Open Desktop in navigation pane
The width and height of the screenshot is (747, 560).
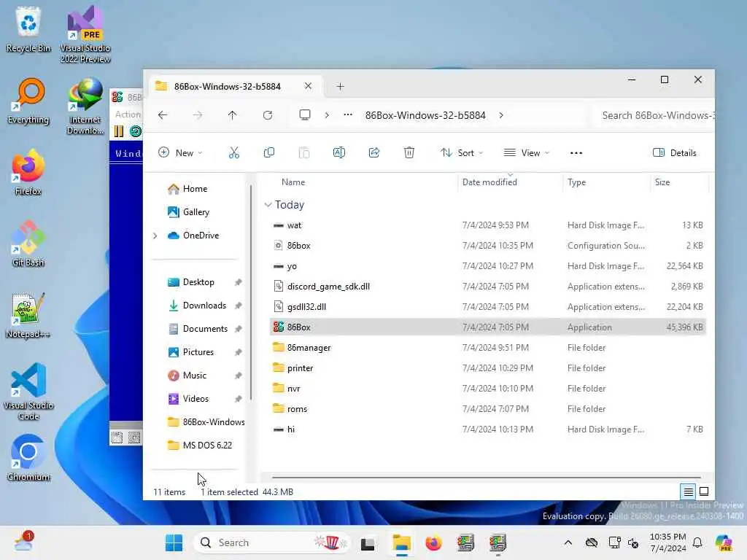click(x=198, y=282)
